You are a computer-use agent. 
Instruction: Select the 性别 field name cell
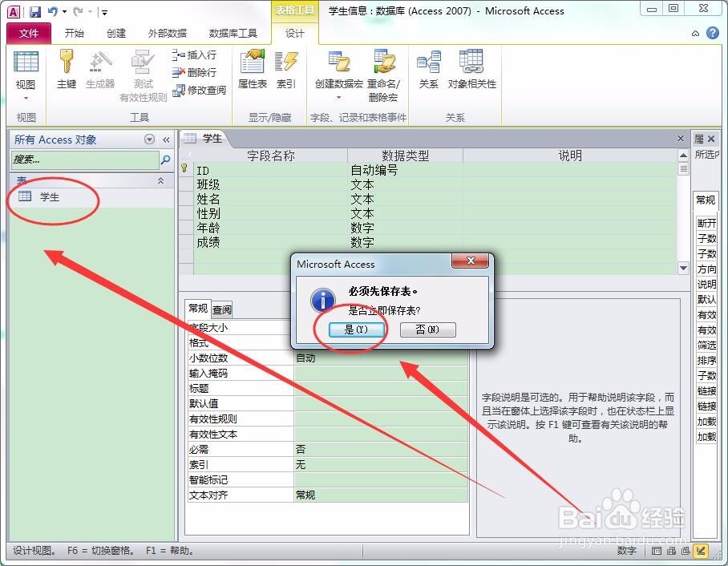pos(271,213)
